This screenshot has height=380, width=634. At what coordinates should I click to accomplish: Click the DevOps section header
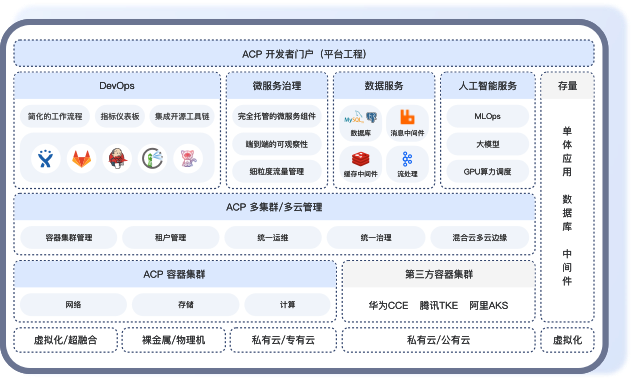pyautogui.click(x=117, y=86)
